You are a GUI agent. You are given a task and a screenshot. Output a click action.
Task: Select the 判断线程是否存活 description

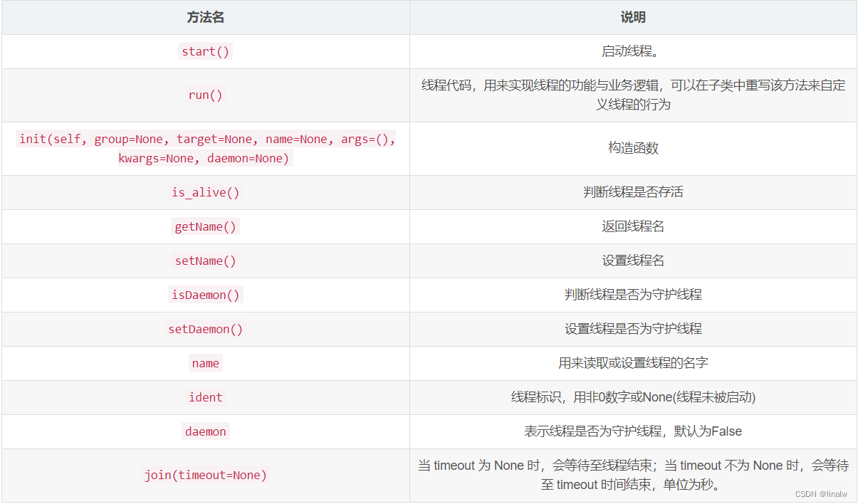tap(633, 192)
